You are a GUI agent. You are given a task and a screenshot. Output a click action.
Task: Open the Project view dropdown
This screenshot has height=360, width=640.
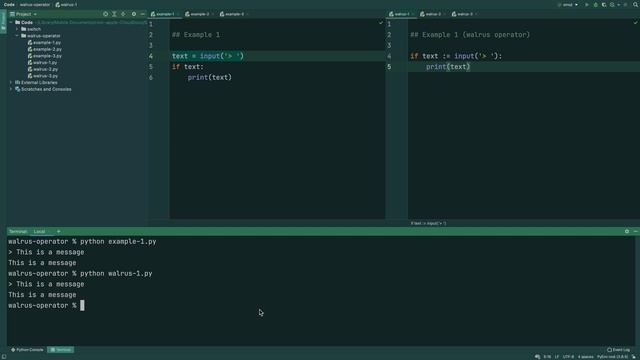(x=23, y=14)
